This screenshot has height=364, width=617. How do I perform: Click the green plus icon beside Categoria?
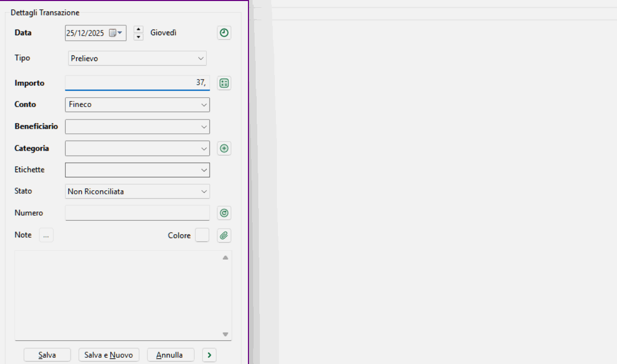point(224,148)
